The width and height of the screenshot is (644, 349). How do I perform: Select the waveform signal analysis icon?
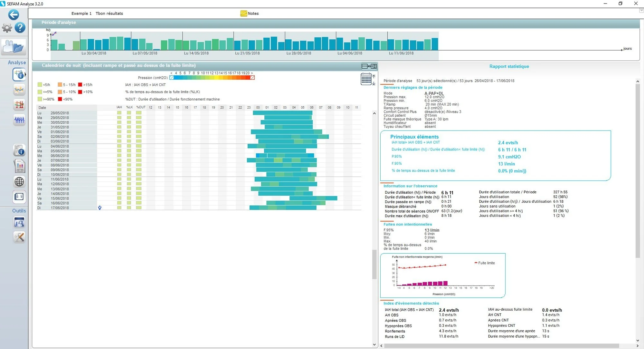point(19,120)
